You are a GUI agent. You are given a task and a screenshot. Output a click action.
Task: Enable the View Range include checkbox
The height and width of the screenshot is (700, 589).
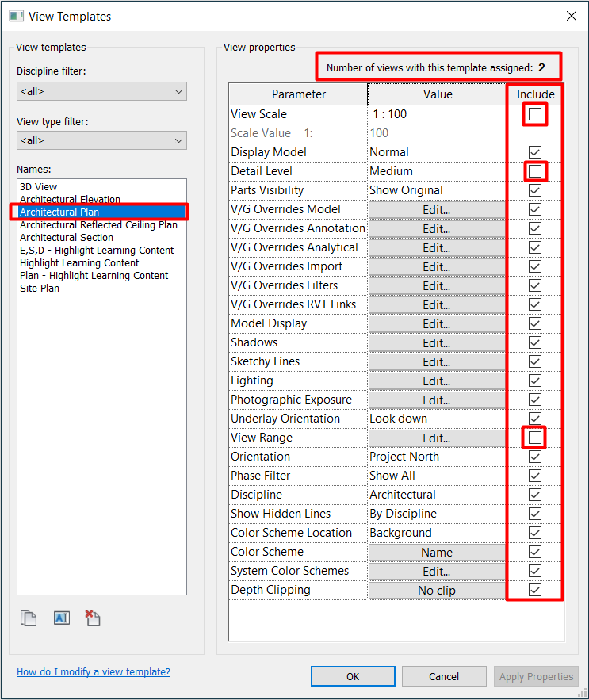pos(535,438)
